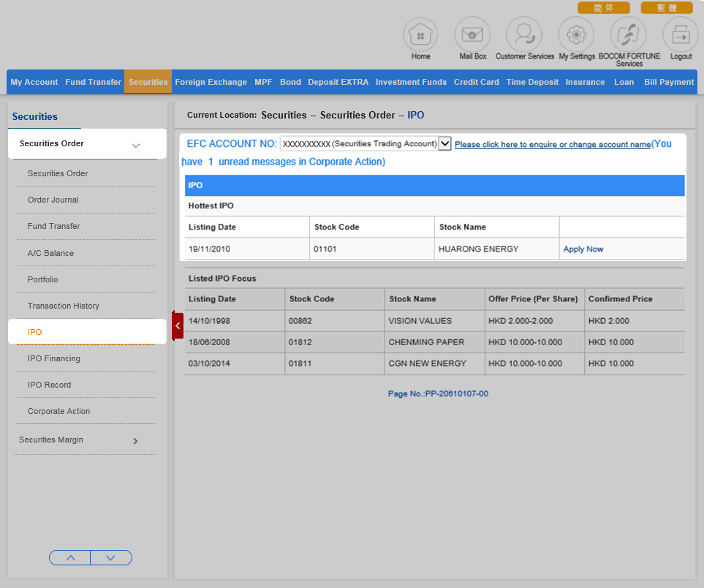Select the Credit Card menu tab
704x588 pixels.
(x=476, y=82)
